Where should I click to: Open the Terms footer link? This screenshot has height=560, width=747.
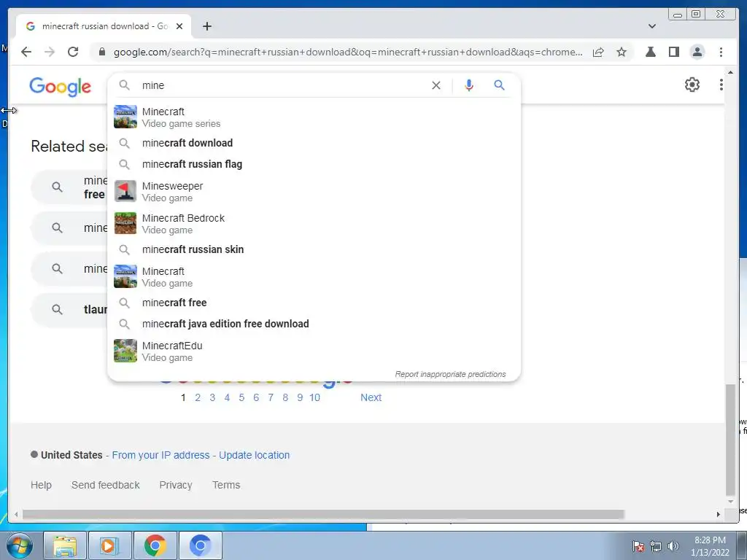click(x=226, y=485)
